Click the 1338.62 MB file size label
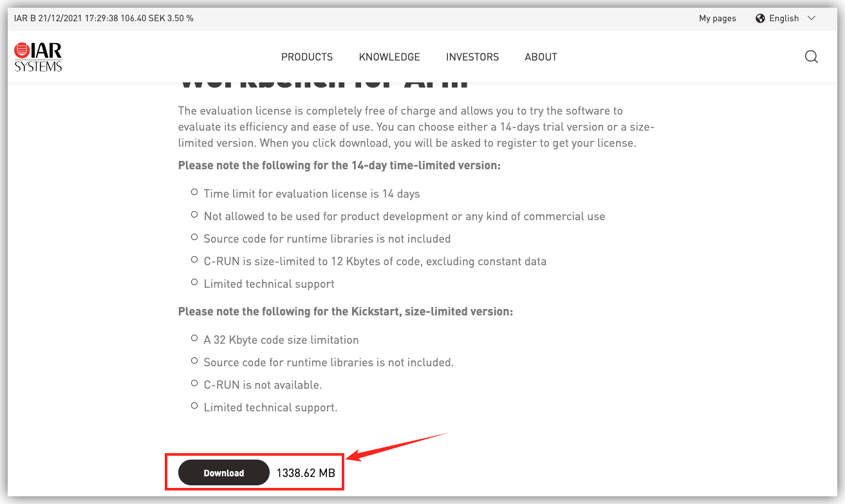This screenshot has height=504, width=845. coord(306,473)
